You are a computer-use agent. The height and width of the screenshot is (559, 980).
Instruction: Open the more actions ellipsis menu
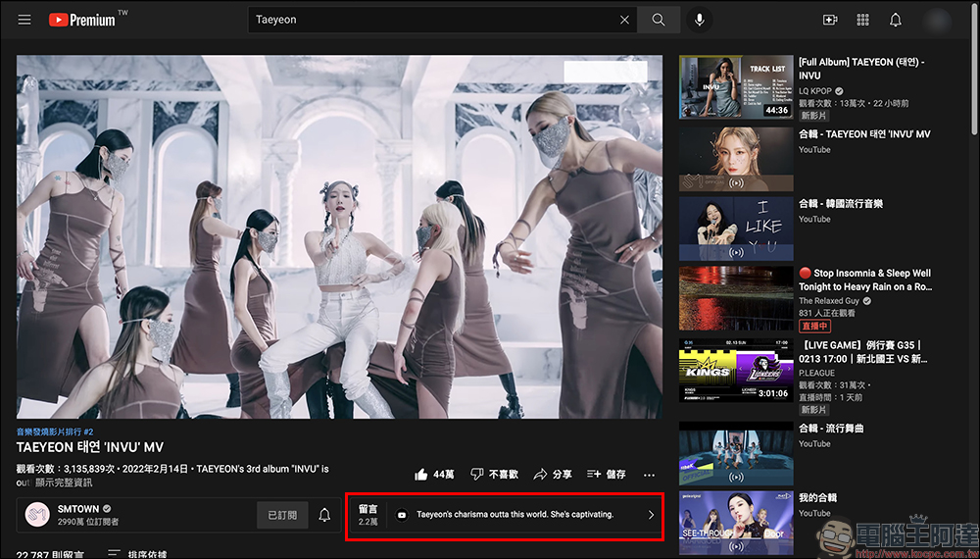(648, 474)
